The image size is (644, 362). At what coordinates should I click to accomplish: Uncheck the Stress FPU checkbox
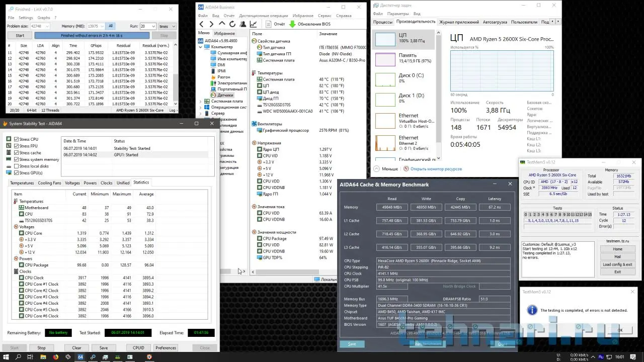(x=17, y=146)
